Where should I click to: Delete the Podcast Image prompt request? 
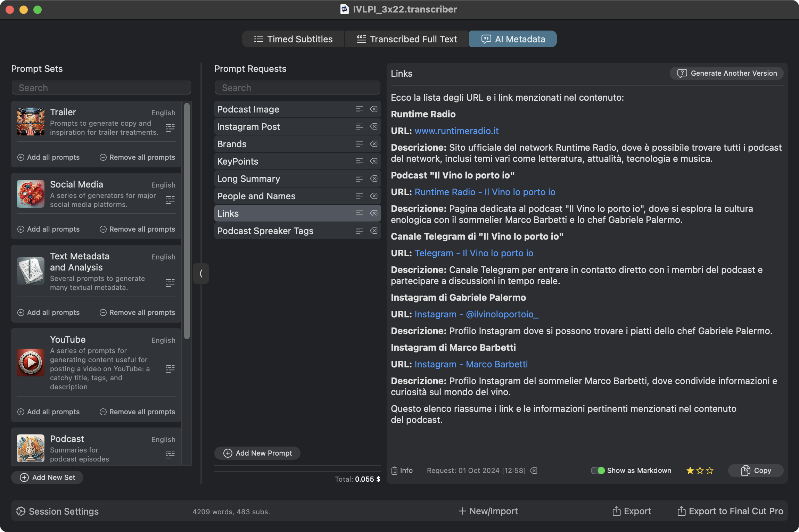coord(374,109)
